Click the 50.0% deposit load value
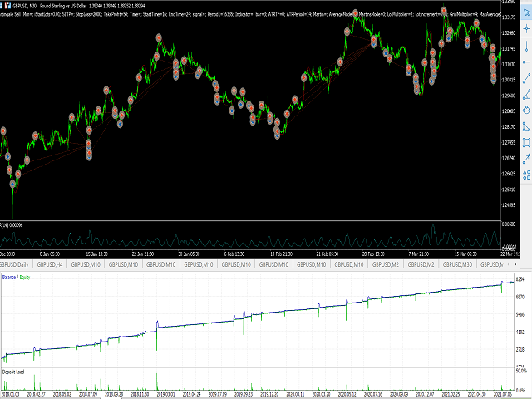This screenshot has height=399, width=532. pos(521,371)
